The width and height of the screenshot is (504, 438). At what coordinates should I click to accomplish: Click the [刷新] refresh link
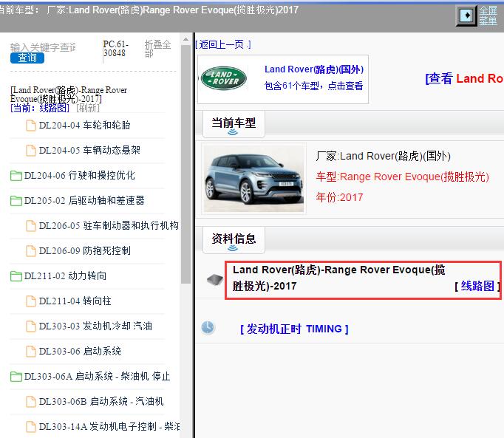tap(88, 108)
